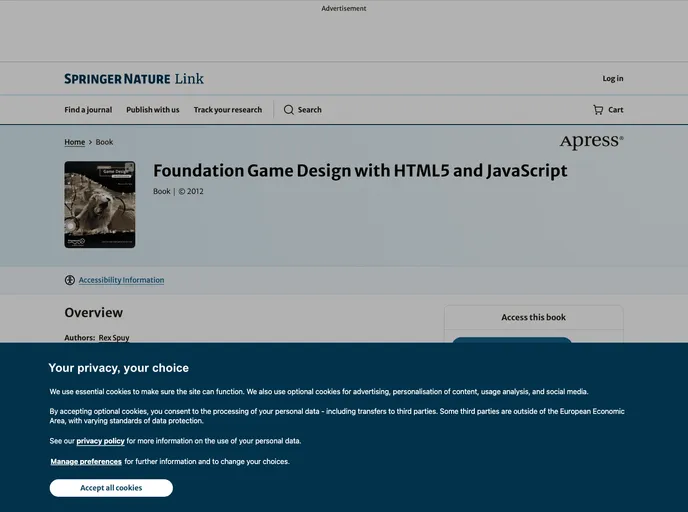Click the Book breadcrumb text
Viewport: 688px width, 512px height.
[104, 142]
